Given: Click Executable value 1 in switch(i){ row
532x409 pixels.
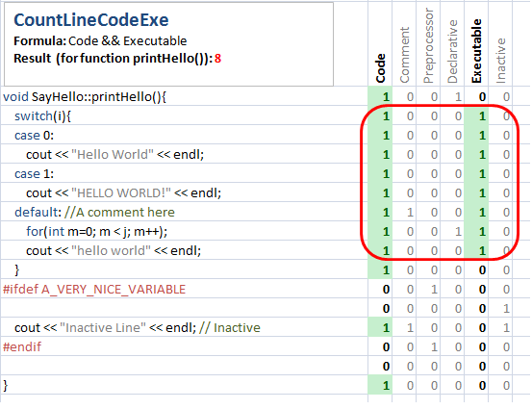Looking at the screenshot, I should (x=482, y=116).
